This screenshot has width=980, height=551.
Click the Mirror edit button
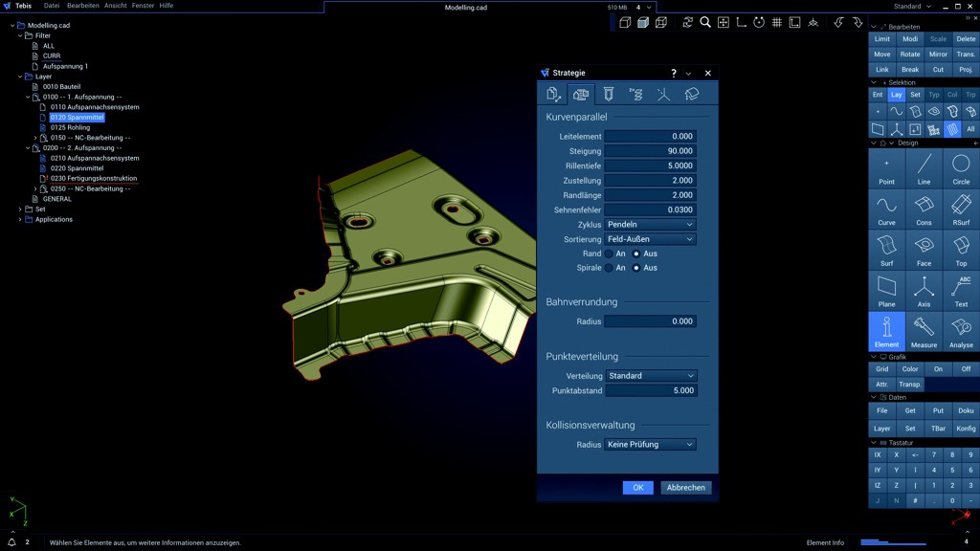(x=938, y=55)
